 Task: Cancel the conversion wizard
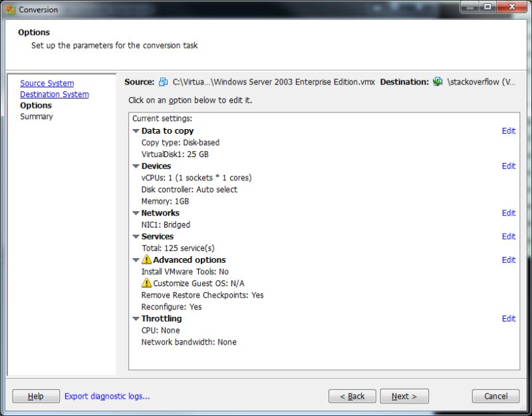point(495,396)
